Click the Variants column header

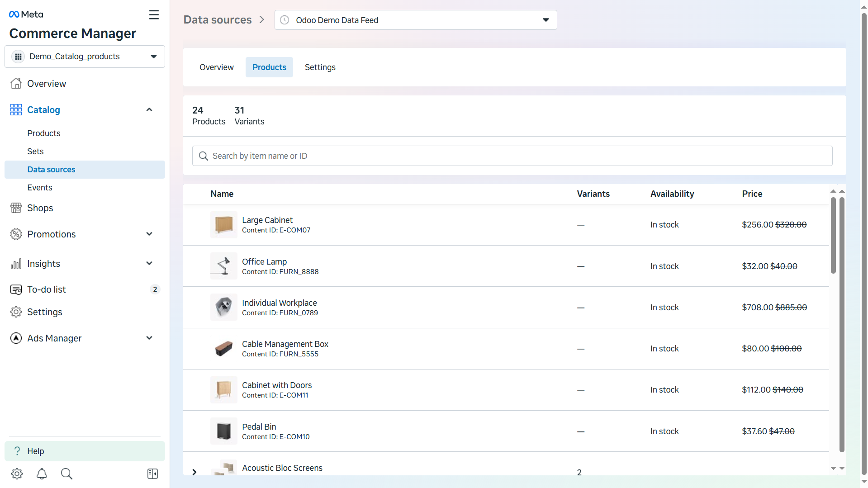click(593, 194)
